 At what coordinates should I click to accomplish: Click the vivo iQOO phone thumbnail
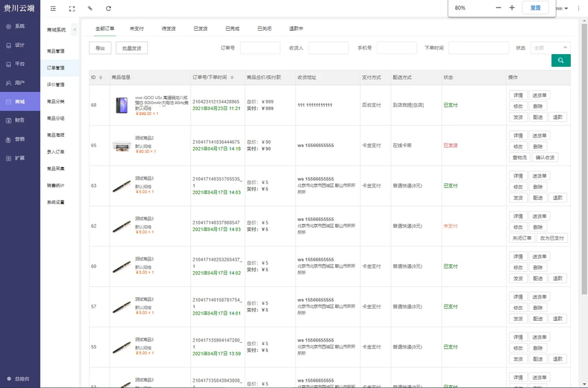tap(122, 105)
